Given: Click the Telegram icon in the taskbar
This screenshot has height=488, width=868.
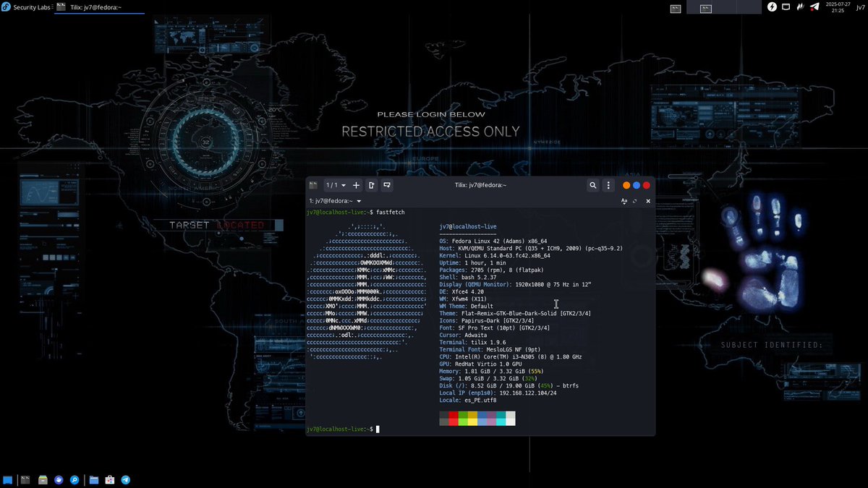Looking at the screenshot, I should (125, 479).
